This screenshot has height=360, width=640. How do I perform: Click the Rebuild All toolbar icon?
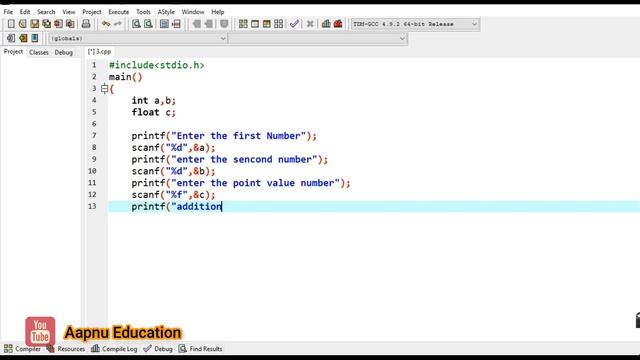[278, 24]
